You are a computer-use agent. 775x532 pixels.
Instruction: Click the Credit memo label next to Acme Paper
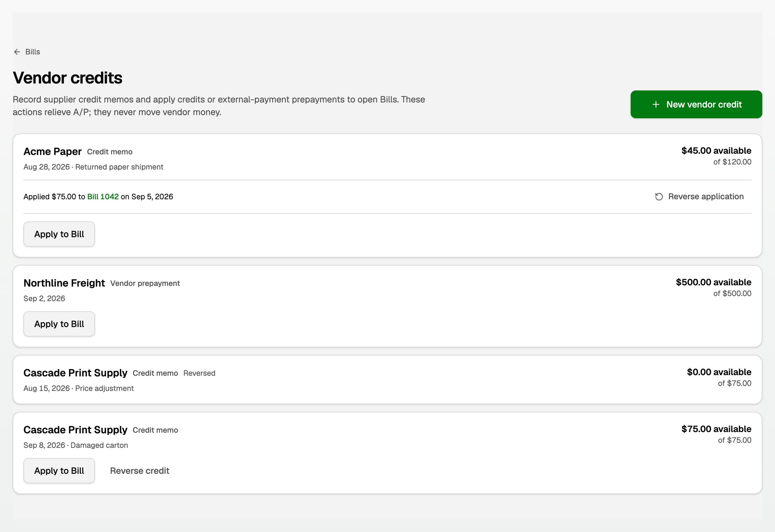[110, 152]
